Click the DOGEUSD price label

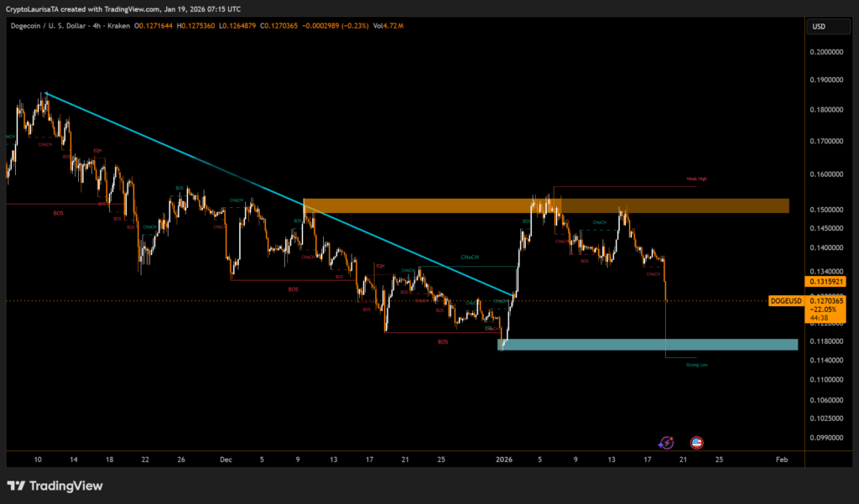[x=784, y=300]
